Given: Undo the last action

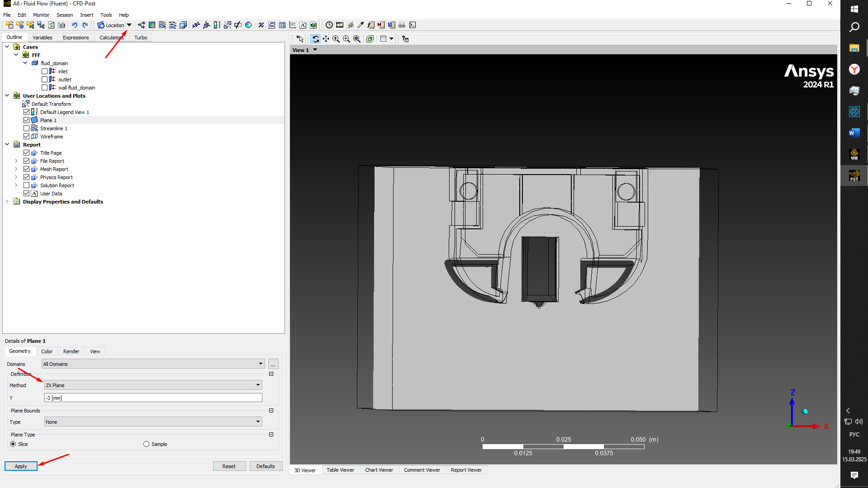Looking at the screenshot, I should coord(74,25).
